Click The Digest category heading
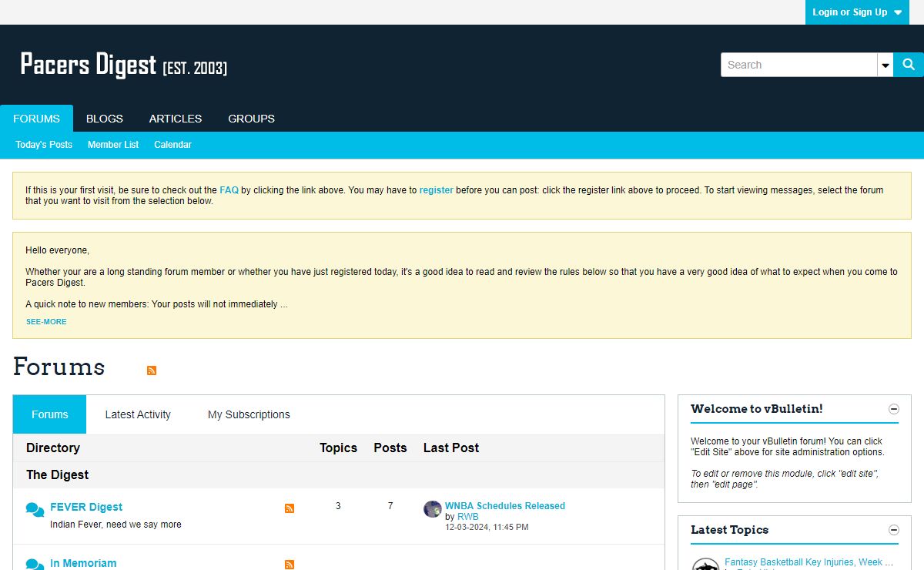This screenshot has width=924, height=570. click(x=58, y=475)
